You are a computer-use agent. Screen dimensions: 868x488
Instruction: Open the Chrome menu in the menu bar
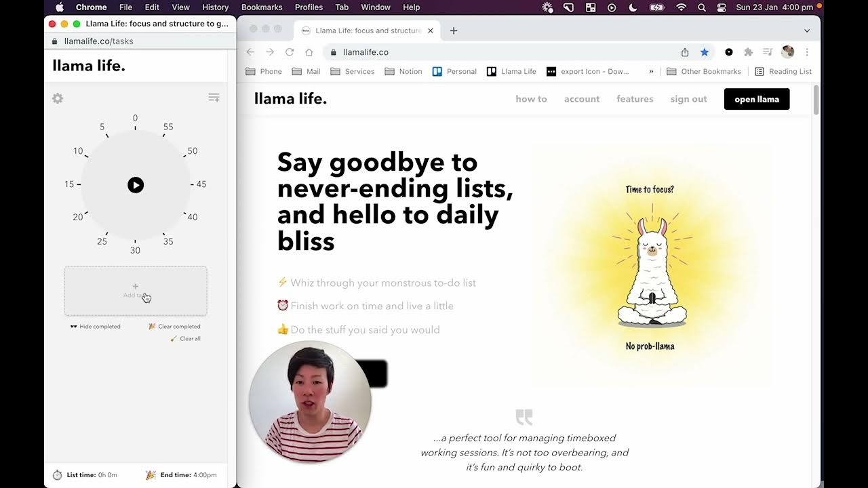[92, 7]
